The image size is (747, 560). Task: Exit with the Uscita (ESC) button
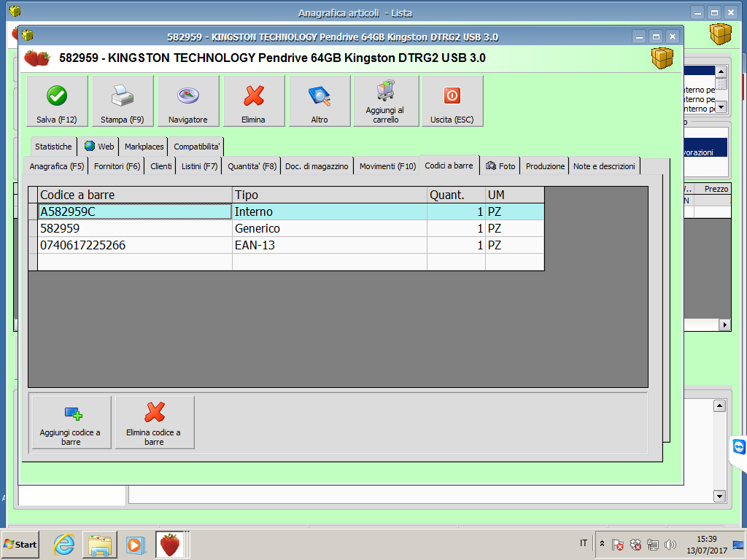coord(452,101)
